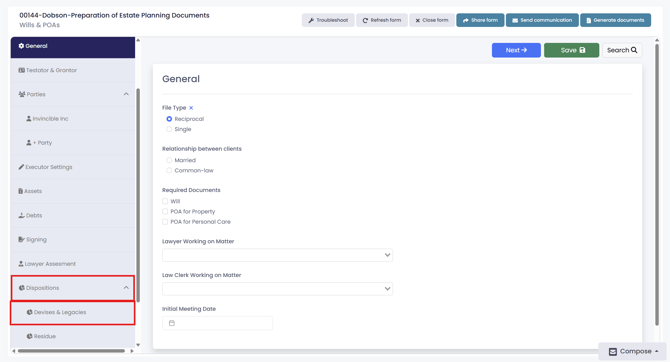Viewport: 670px width, 362px height.
Task: Click the Signing pen icon
Action: tap(21, 239)
